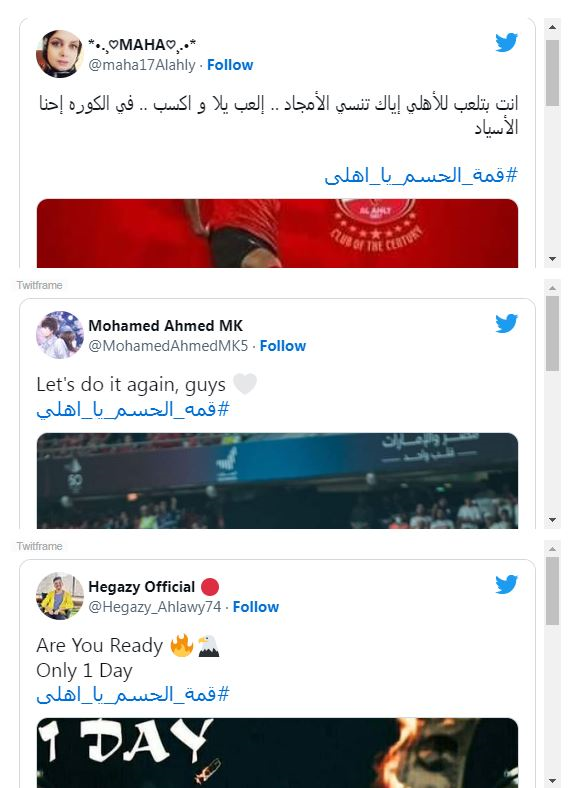Open the red Al Ahly image in MAHA's tweet
Image resolution: width=580 pixels, height=788 pixels.
coord(277,233)
